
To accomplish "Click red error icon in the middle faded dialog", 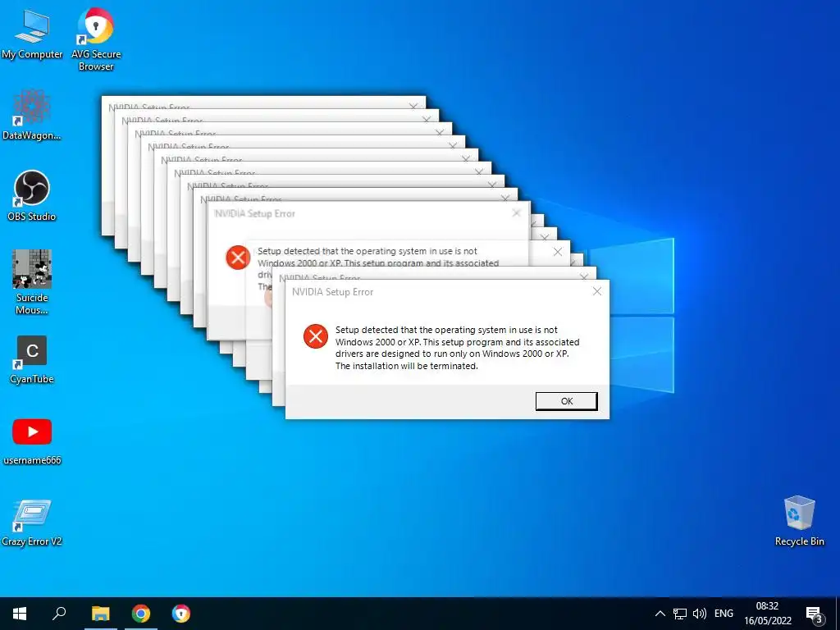I will point(238,258).
